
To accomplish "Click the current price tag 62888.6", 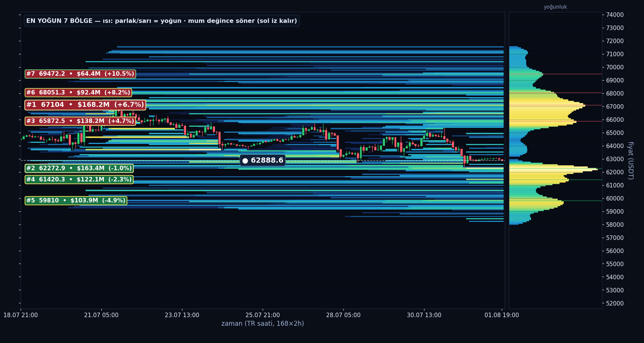I will (263, 160).
